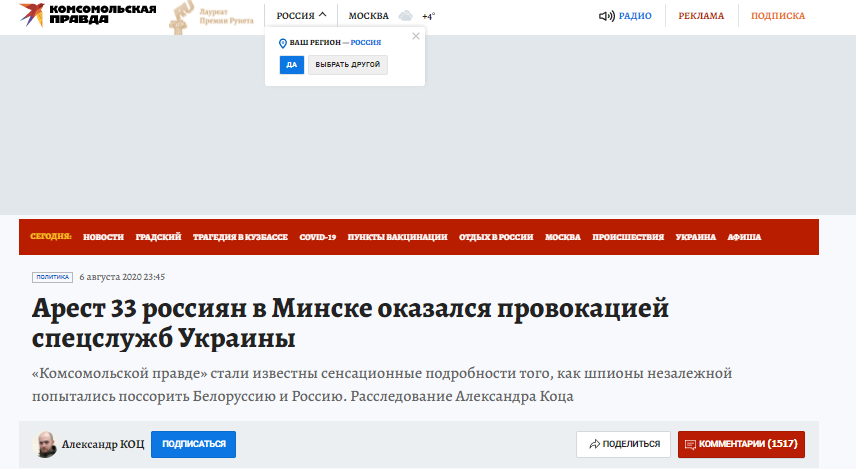
Task: Click the article date 6 августа 2020
Action: click(x=122, y=277)
